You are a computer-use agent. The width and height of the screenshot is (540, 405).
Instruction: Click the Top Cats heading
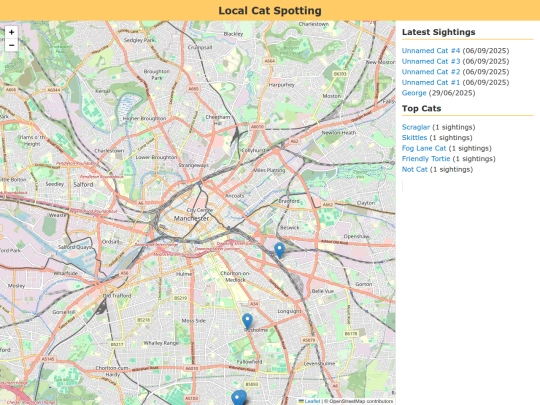(x=422, y=108)
